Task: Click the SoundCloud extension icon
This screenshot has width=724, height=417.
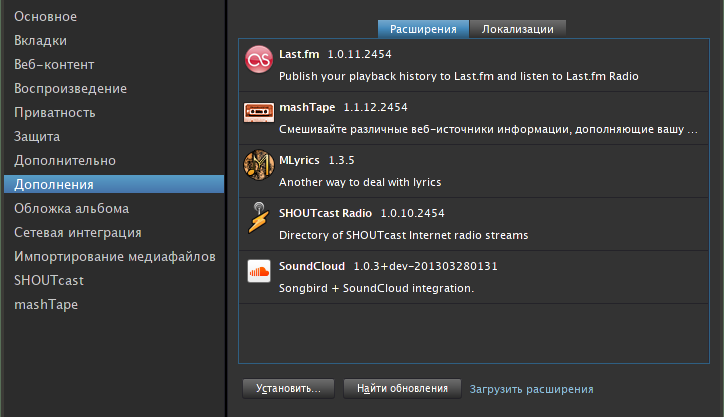Action: 259,271
